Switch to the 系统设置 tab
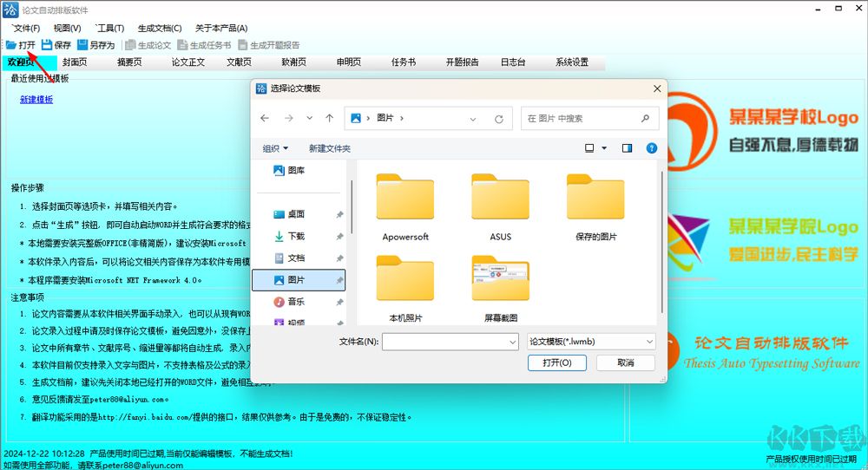 (572, 62)
